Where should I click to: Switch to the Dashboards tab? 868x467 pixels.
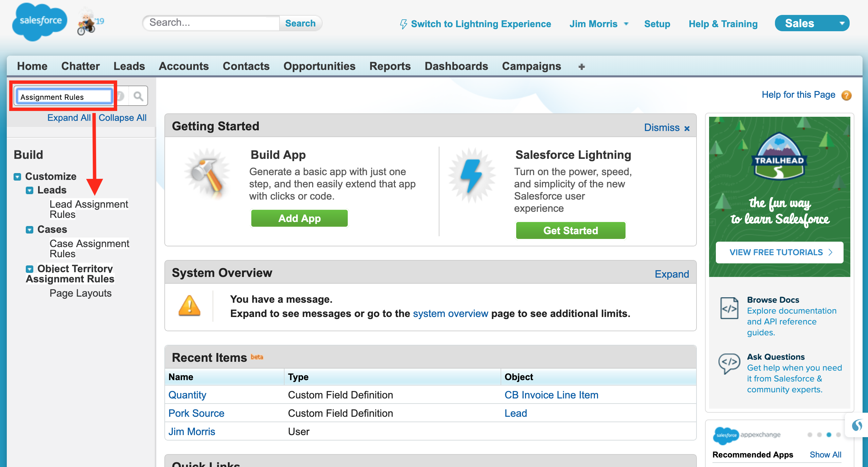[x=456, y=66]
